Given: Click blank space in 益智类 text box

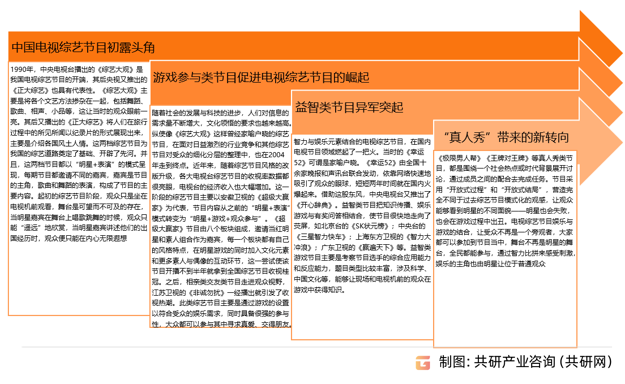Looking at the screenshot, I should click(x=362, y=317).
